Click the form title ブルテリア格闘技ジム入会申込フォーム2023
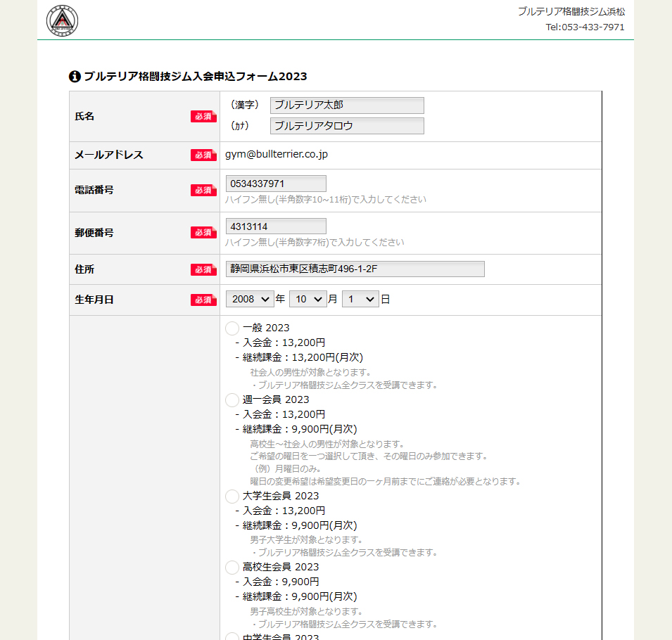The image size is (672, 640). click(x=196, y=76)
